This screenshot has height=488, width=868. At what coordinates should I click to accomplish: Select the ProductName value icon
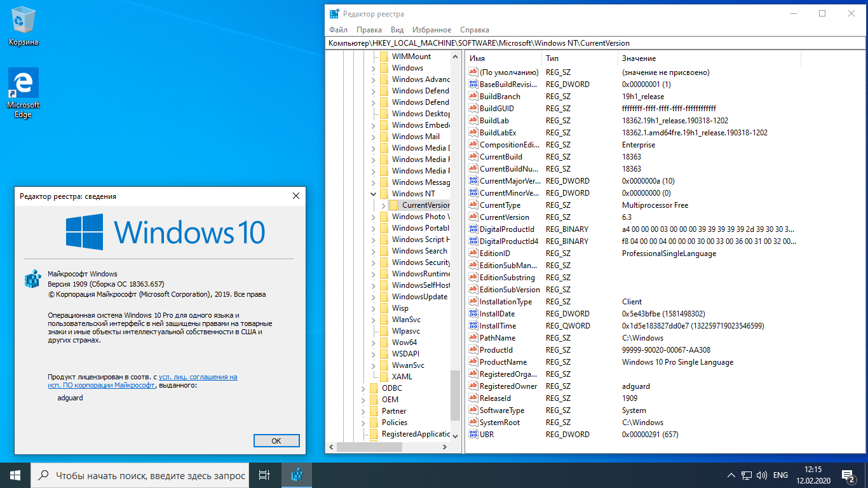pos(473,362)
